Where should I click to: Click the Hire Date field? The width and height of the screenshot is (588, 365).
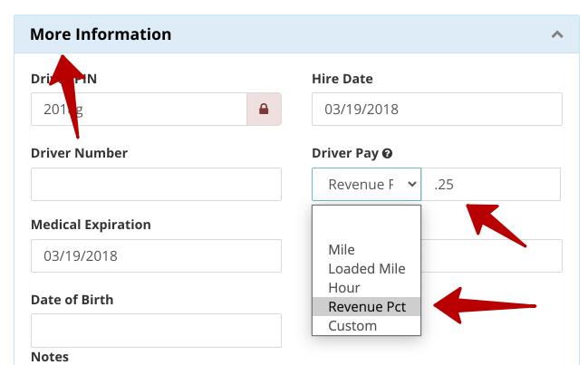(437, 109)
